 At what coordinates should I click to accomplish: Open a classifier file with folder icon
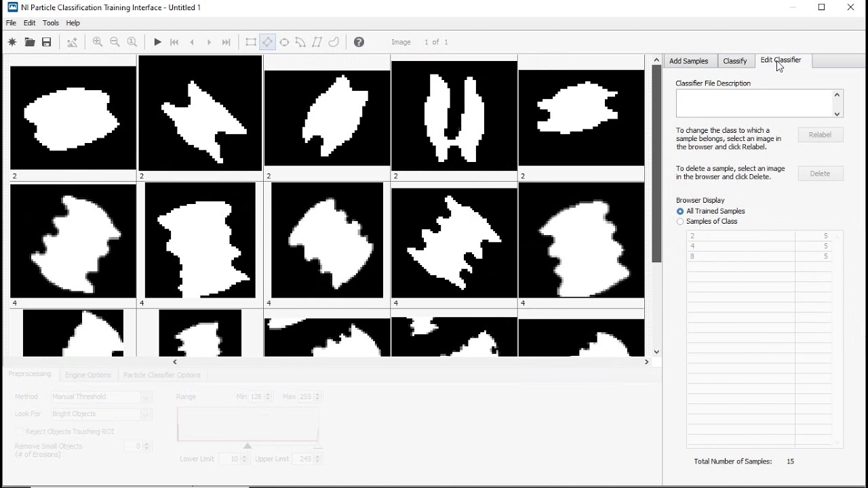(29, 42)
